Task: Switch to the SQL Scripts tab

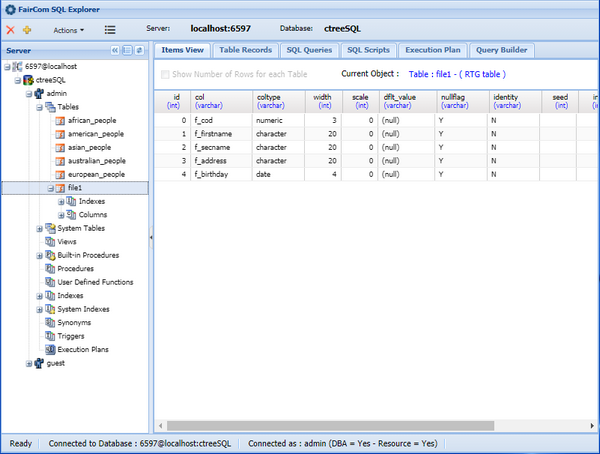Action: click(x=368, y=50)
